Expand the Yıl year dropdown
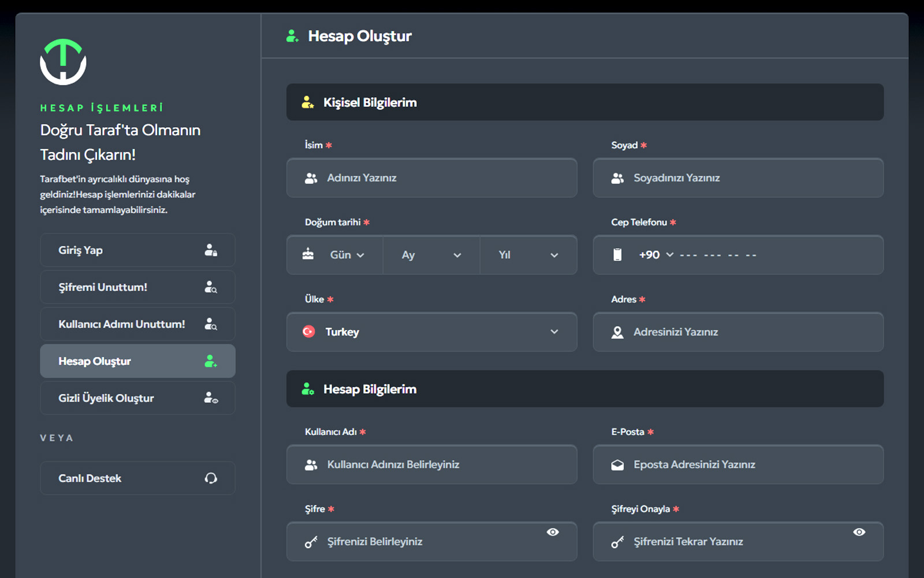 coord(528,255)
